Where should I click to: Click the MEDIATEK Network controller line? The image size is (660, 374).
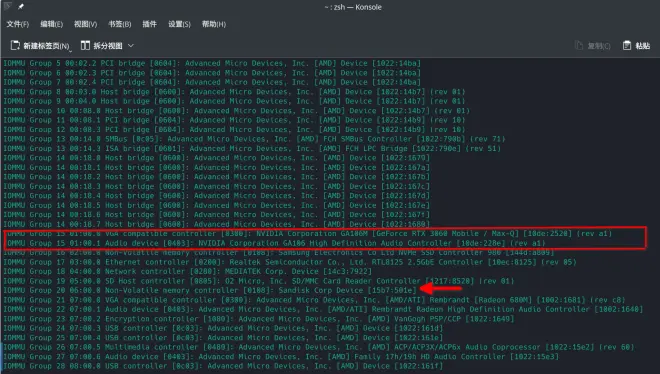point(188,271)
